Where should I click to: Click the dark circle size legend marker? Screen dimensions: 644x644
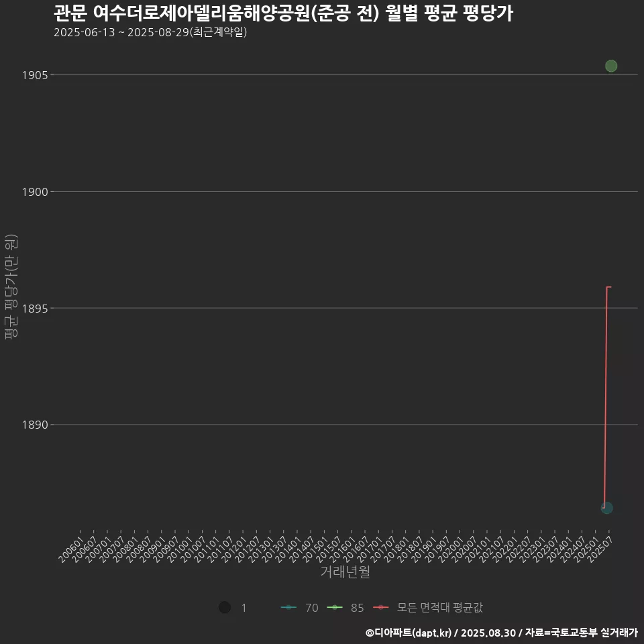click(225, 608)
